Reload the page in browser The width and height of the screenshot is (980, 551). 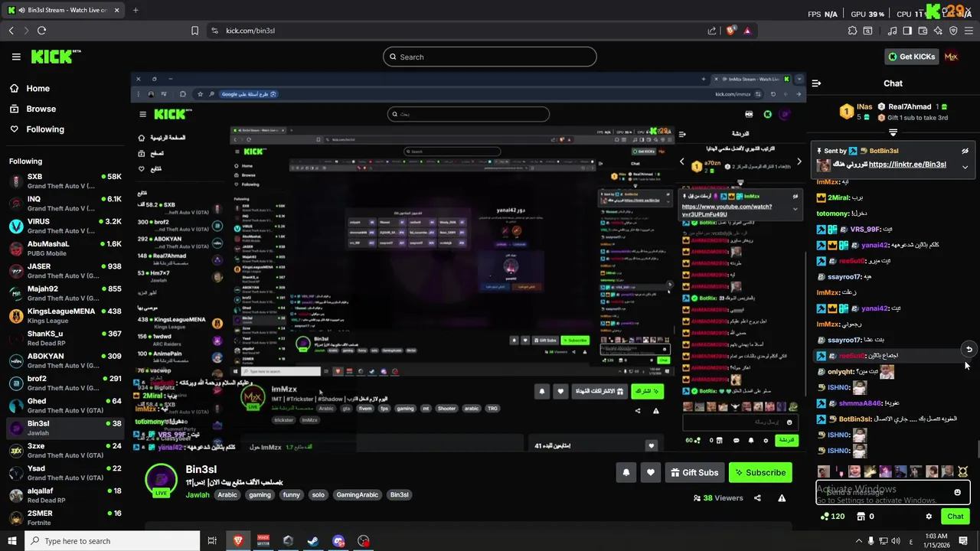point(41,31)
